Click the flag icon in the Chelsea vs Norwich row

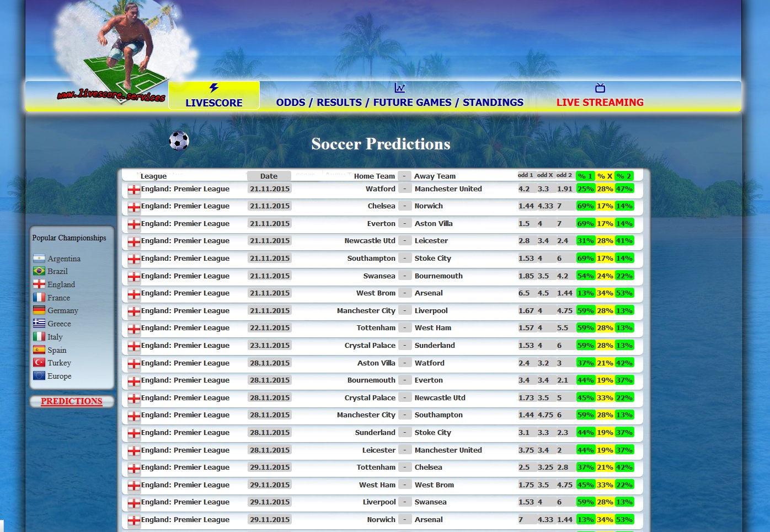[x=134, y=208]
